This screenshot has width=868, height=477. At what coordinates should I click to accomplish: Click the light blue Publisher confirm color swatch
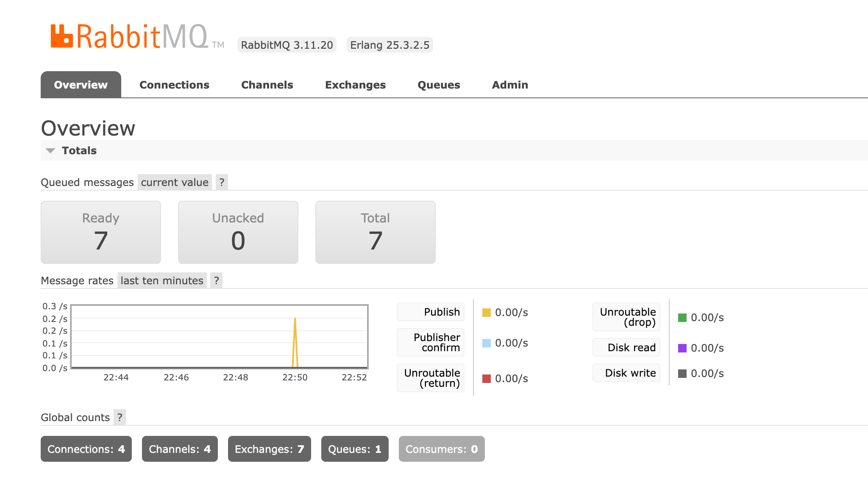click(486, 343)
